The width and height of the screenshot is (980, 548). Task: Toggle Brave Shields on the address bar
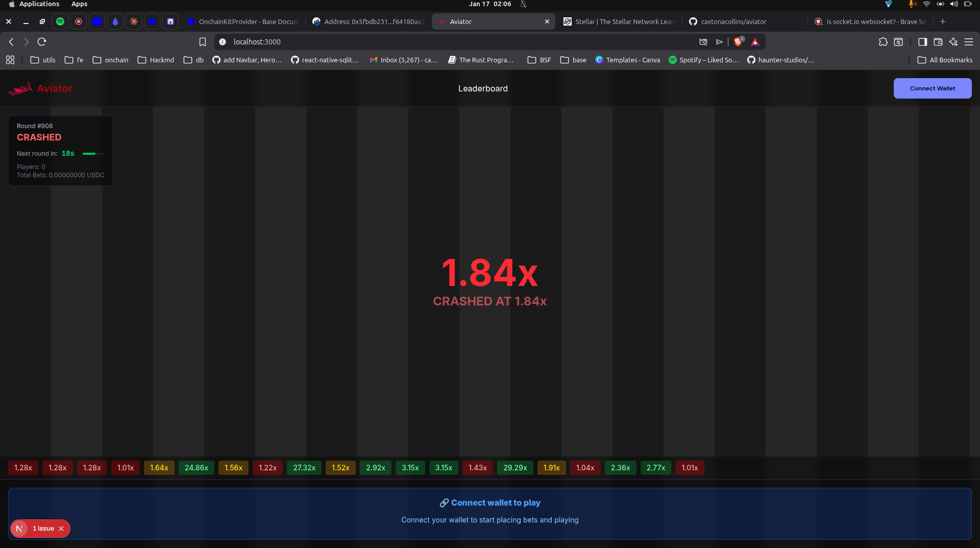click(x=738, y=42)
